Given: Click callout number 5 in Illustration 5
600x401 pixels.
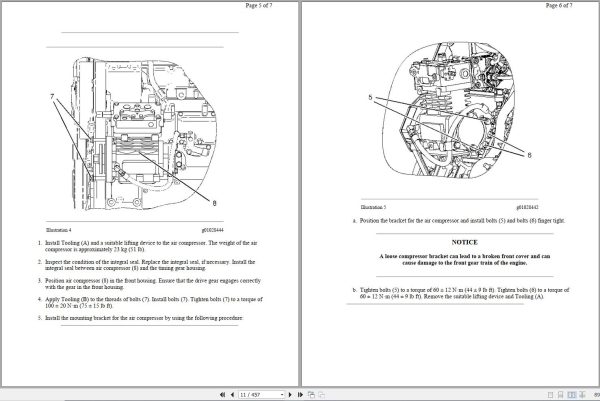Looking at the screenshot, I should tap(370, 98).
